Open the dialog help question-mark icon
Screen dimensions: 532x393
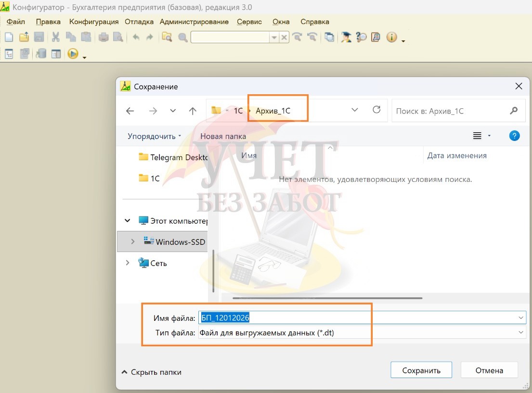click(514, 136)
